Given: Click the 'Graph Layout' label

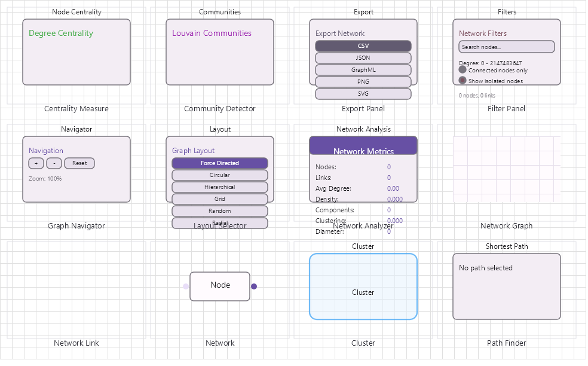Looking at the screenshot, I should click(193, 151).
